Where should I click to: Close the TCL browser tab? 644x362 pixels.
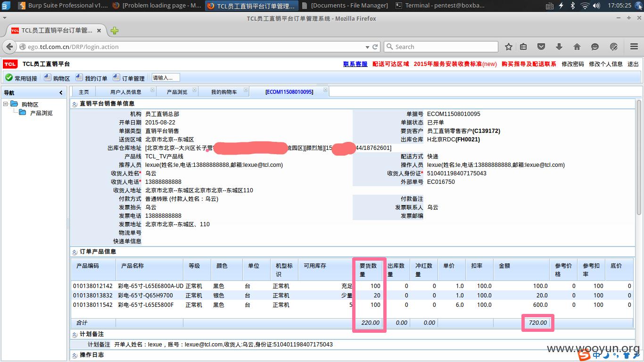(x=99, y=31)
